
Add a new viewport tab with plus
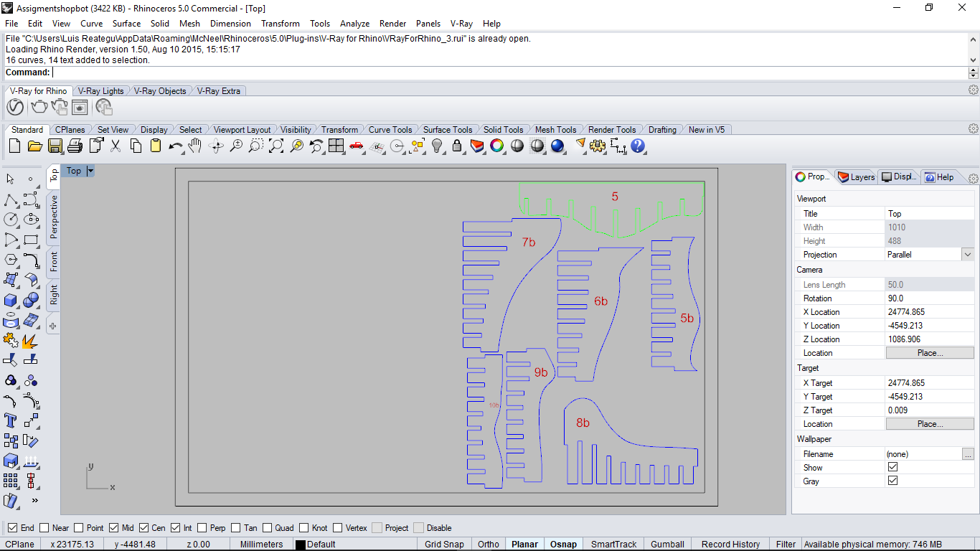(53, 326)
